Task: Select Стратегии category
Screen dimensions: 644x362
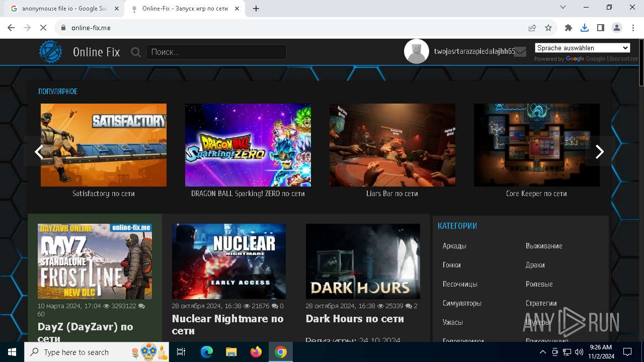Action: pyautogui.click(x=541, y=303)
